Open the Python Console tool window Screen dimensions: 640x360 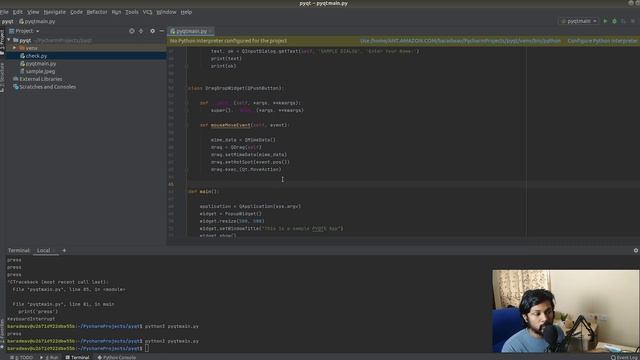[117, 357]
